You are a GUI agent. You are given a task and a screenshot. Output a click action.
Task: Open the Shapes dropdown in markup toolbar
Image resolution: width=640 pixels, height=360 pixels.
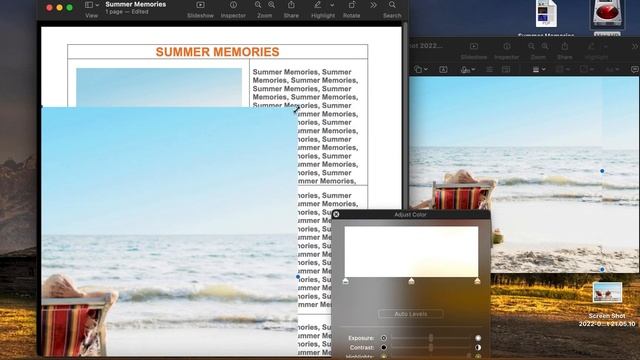[x=420, y=69]
